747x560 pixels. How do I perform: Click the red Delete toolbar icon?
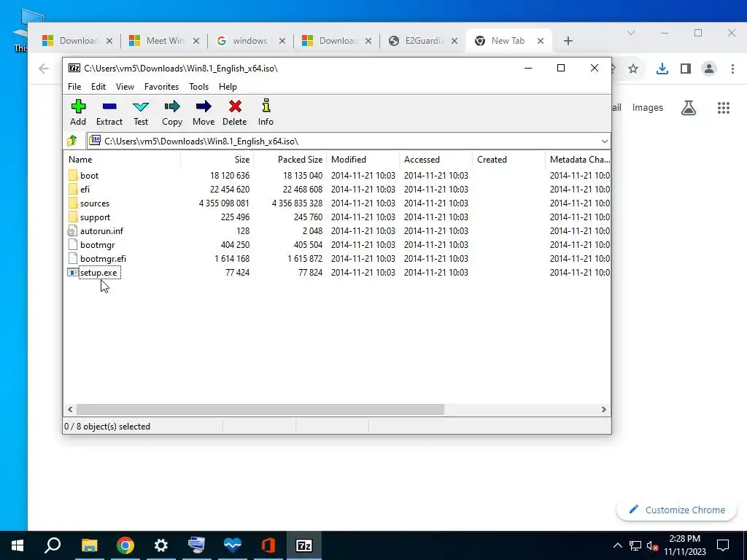point(235,106)
